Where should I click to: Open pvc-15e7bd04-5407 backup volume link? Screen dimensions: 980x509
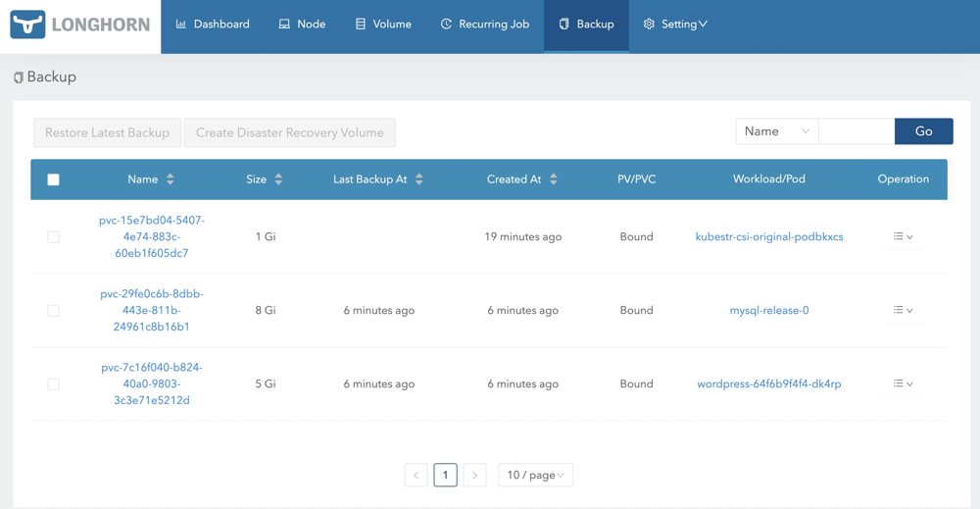coord(152,237)
